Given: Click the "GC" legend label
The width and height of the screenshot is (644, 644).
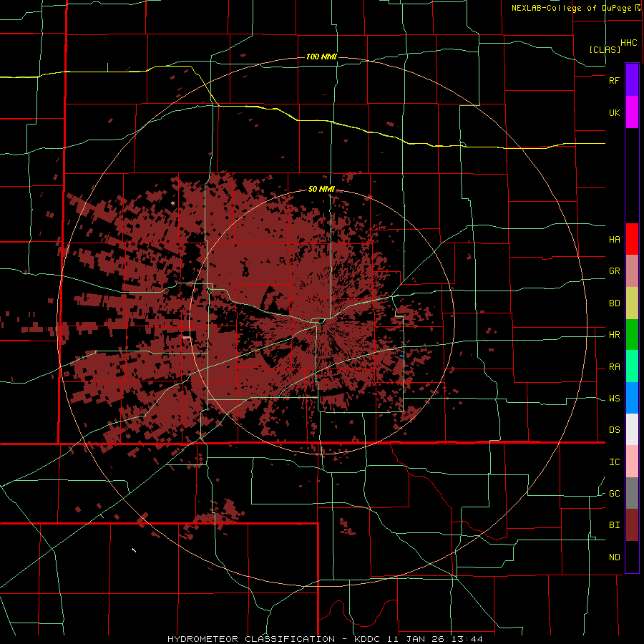Looking at the screenshot, I should point(614,494).
